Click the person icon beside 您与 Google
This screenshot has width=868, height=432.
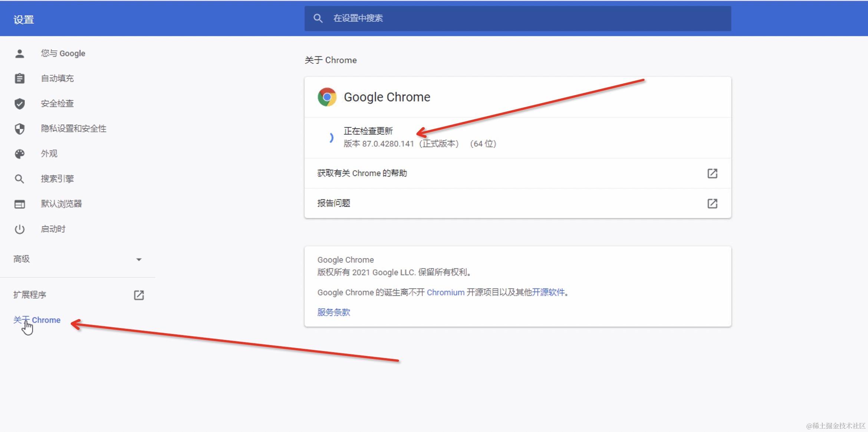(x=20, y=53)
